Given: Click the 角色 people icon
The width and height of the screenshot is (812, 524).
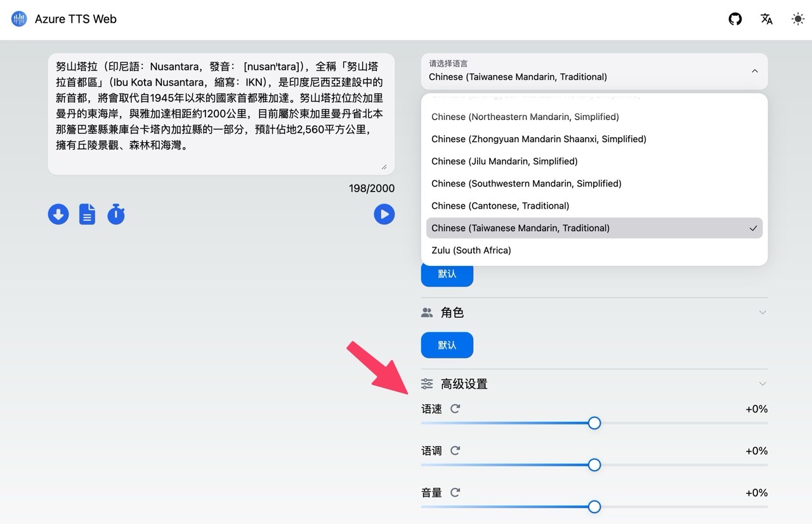Looking at the screenshot, I should tap(427, 313).
